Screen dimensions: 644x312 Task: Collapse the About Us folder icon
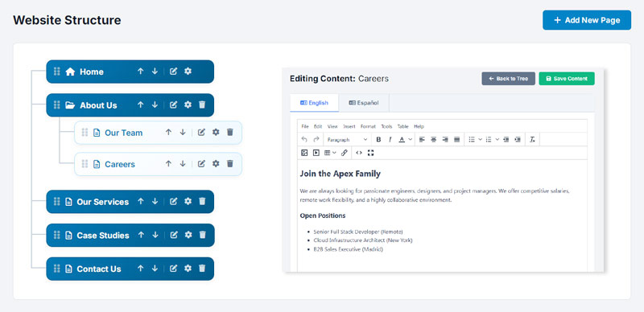pyautogui.click(x=70, y=105)
